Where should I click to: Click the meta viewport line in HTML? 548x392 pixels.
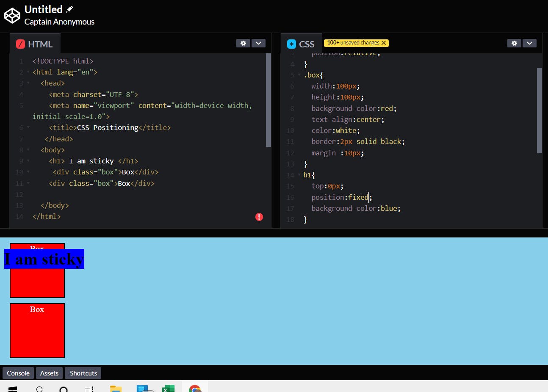pos(143,111)
